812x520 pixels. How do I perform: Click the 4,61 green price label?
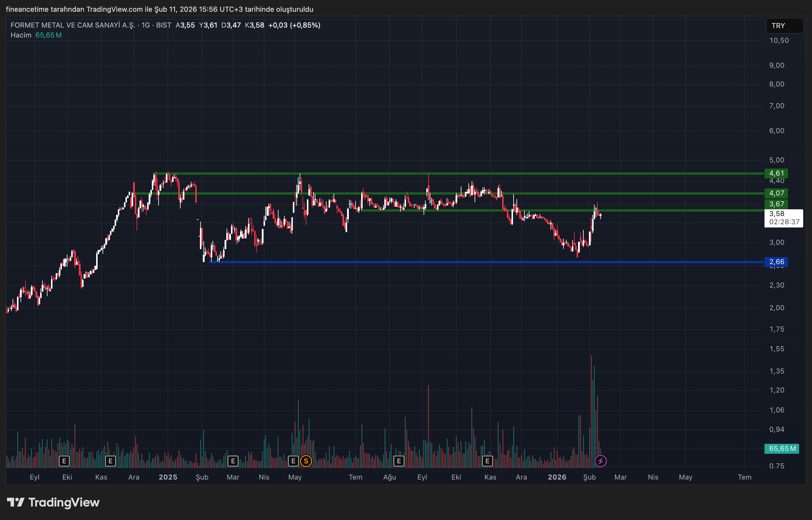click(x=776, y=173)
